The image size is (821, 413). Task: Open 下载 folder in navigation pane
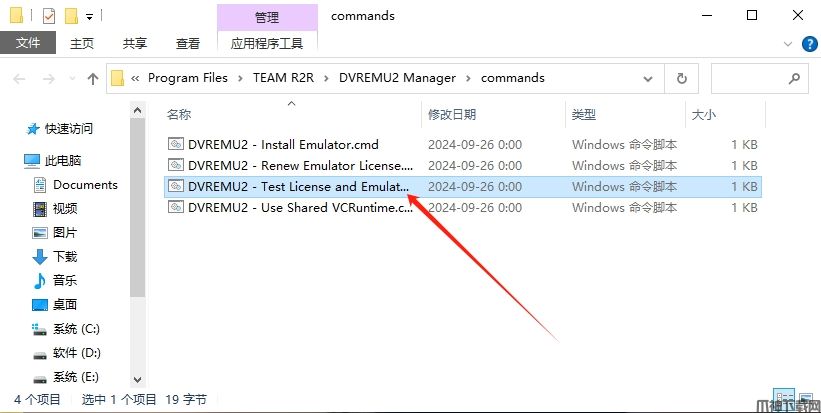[x=55, y=256]
